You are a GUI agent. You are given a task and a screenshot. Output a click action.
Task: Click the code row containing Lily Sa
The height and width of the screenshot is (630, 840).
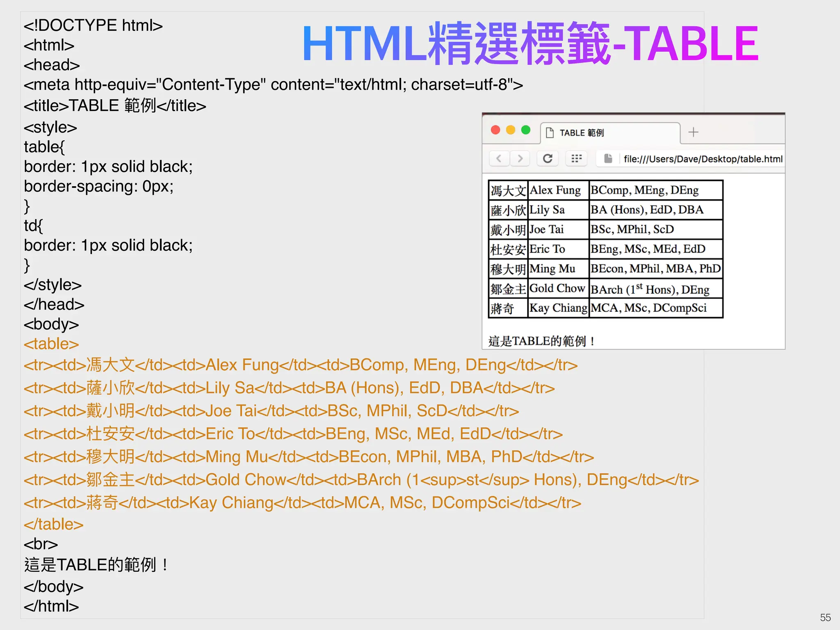289,388
